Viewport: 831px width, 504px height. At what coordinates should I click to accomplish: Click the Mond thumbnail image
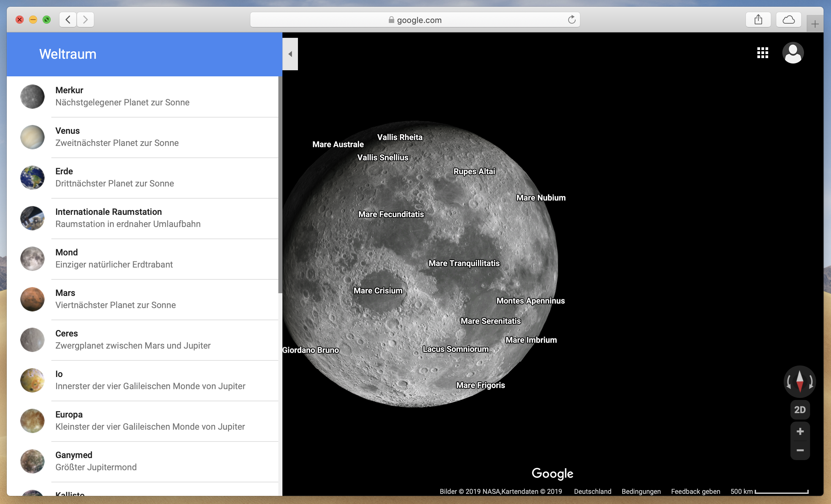tap(32, 259)
